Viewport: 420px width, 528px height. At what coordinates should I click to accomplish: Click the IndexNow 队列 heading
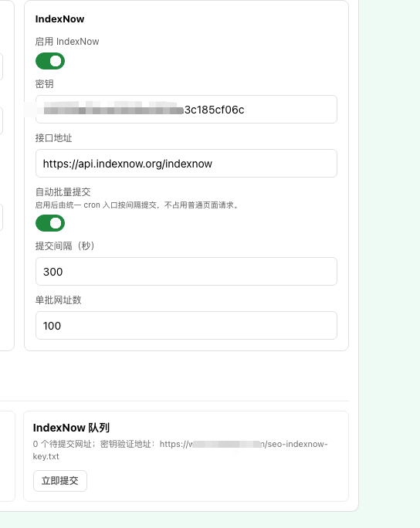71,428
